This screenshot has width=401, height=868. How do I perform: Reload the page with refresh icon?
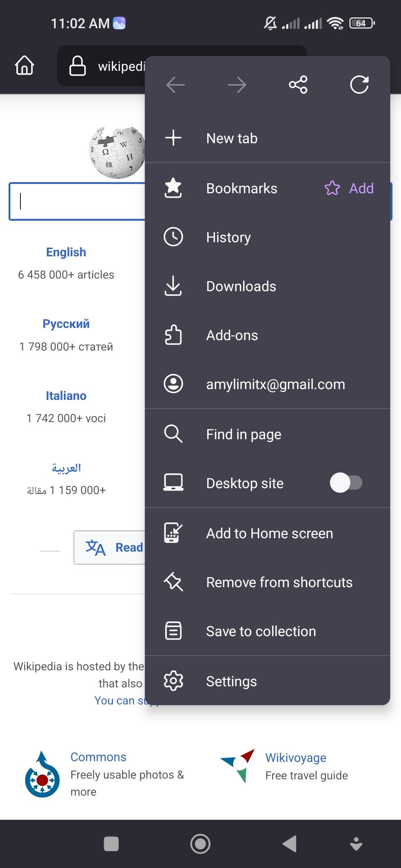click(359, 85)
